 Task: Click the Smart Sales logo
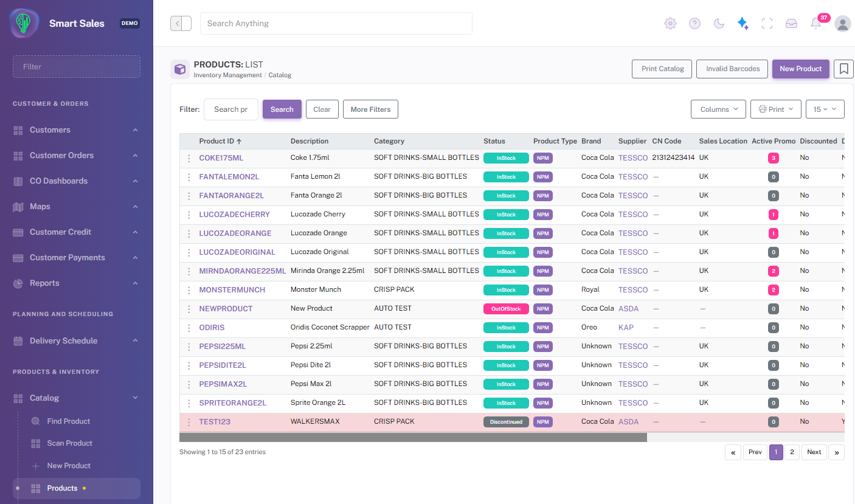(24, 23)
